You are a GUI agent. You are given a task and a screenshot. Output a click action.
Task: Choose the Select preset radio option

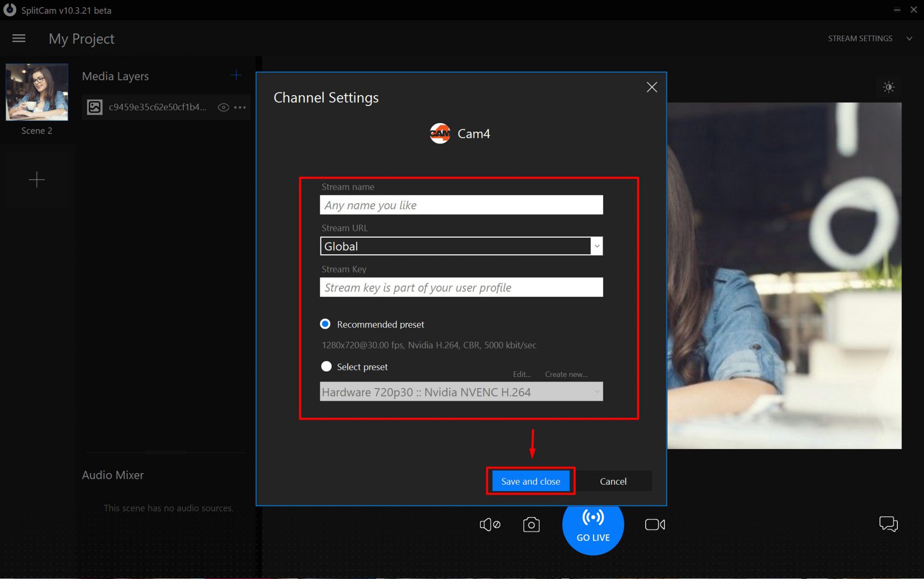326,366
